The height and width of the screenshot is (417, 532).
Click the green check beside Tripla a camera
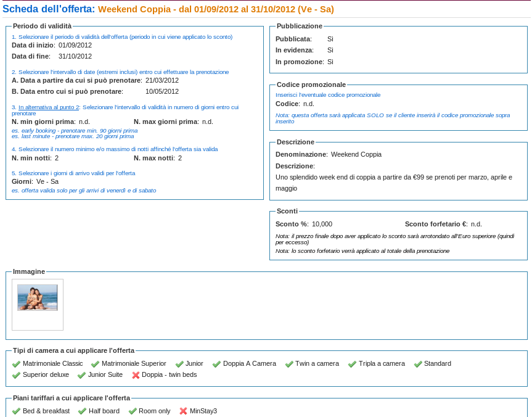click(x=352, y=364)
